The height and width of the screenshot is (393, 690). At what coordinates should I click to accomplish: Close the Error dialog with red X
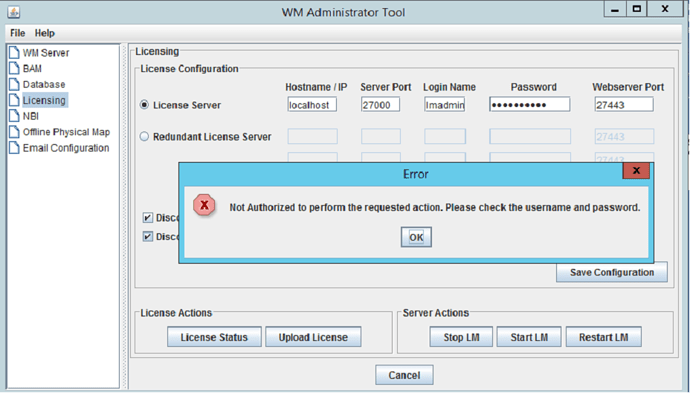pyautogui.click(x=636, y=171)
